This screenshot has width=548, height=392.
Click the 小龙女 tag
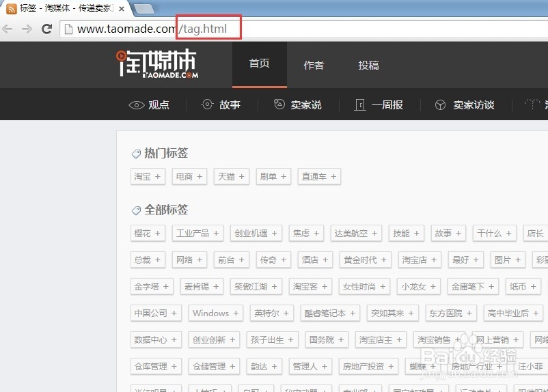tap(419, 287)
